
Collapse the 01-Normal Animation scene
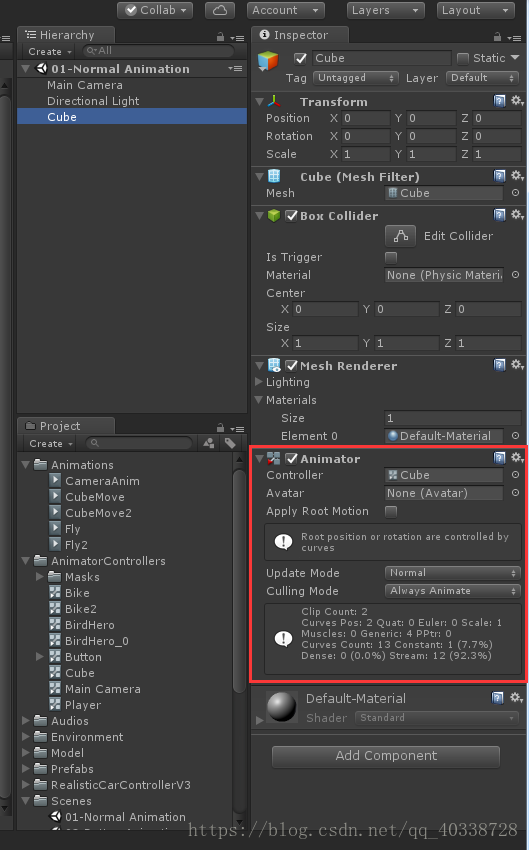click(x=25, y=69)
